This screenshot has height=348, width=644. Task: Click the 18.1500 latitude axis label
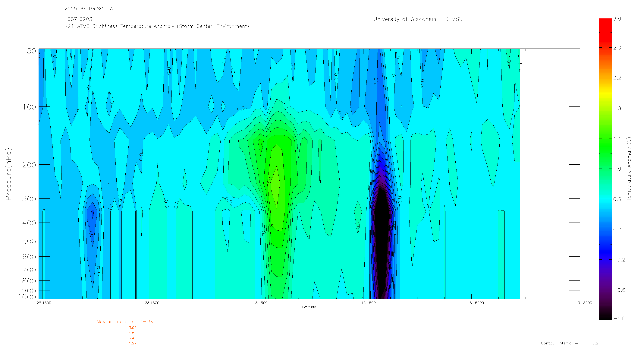click(260, 303)
